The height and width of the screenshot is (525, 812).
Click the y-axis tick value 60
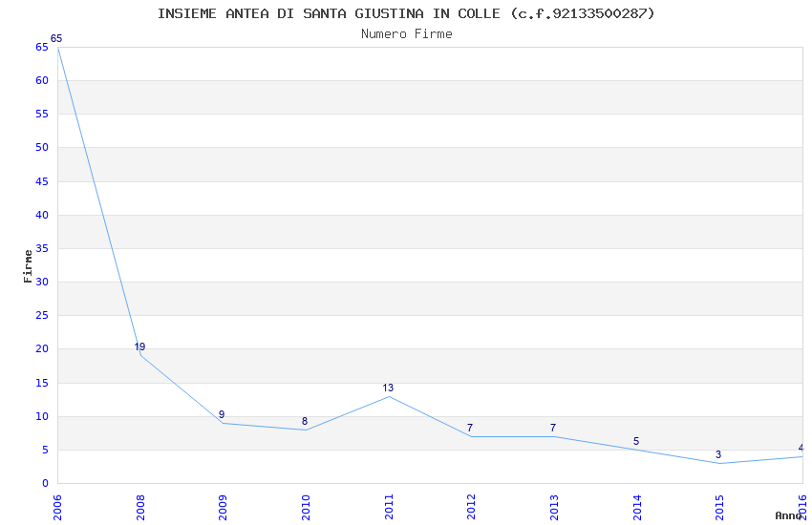pyautogui.click(x=42, y=80)
